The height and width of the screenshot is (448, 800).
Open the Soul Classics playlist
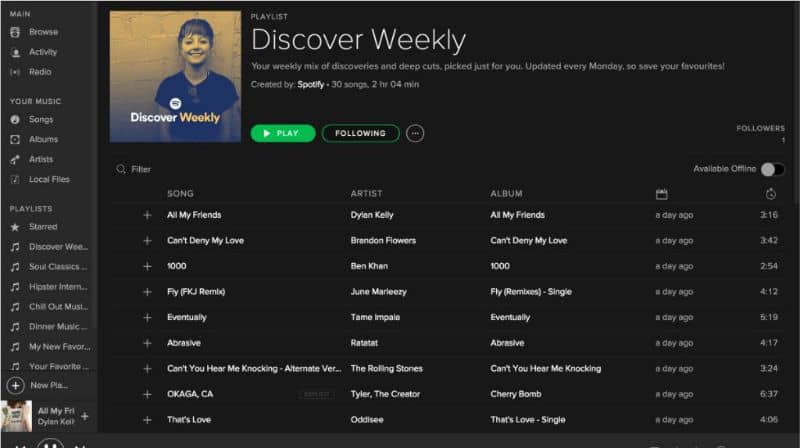[x=58, y=266]
